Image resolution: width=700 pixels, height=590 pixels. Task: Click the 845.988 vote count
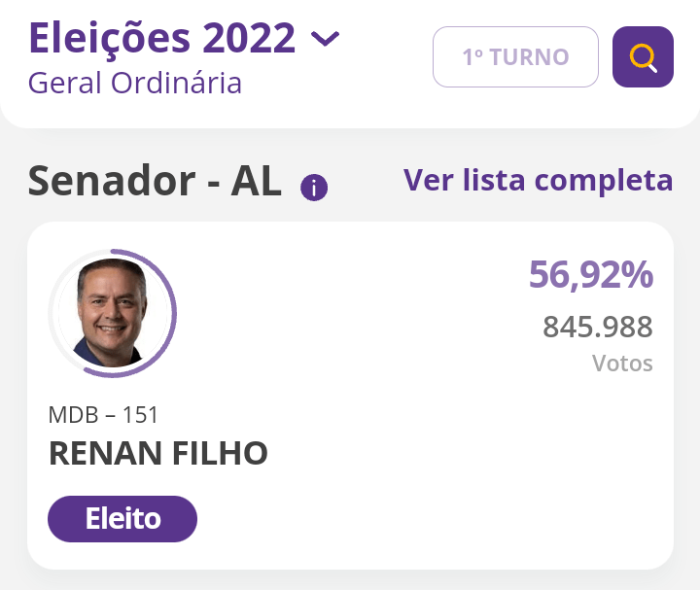tap(597, 328)
